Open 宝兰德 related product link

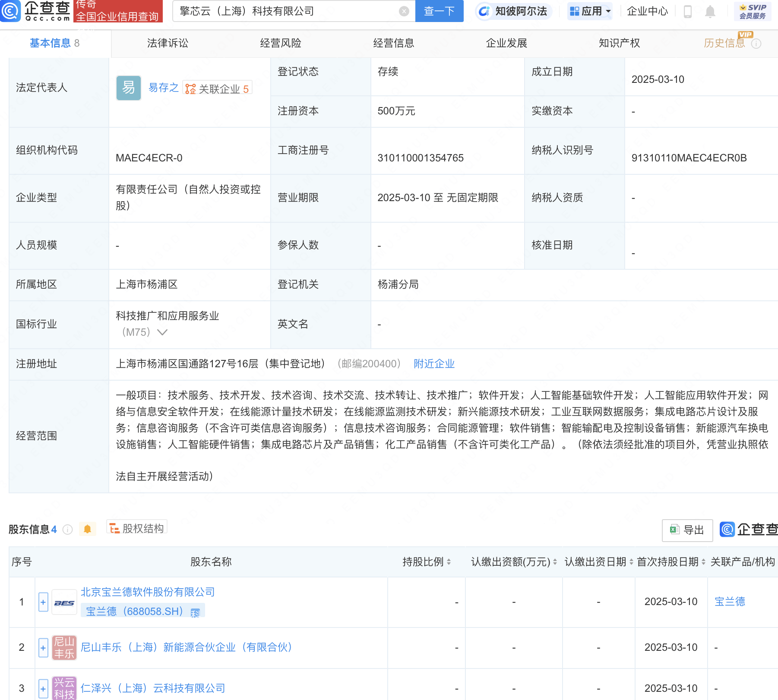(x=730, y=602)
